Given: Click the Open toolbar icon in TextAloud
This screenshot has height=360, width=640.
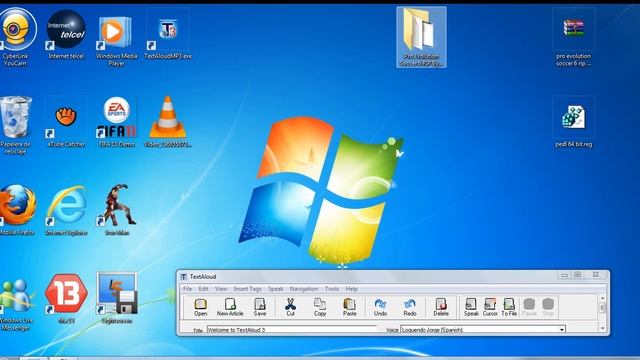Looking at the screenshot, I should coord(200,307).
